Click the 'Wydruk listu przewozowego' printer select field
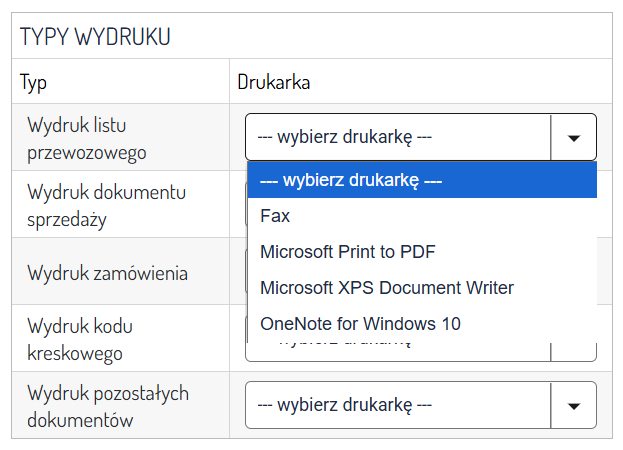The image size is (623, 450). (x=398, y=138)
